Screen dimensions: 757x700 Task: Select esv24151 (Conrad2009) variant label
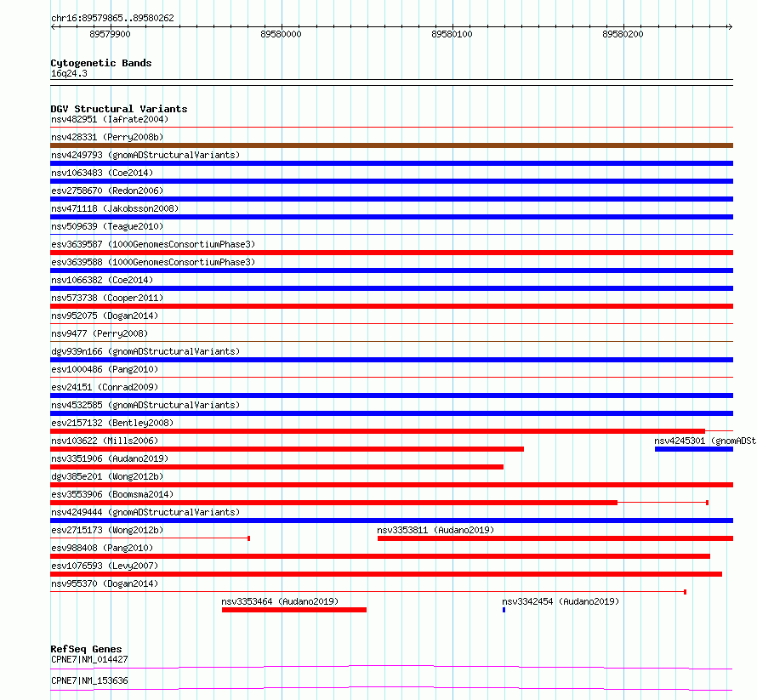pos(105,387)
